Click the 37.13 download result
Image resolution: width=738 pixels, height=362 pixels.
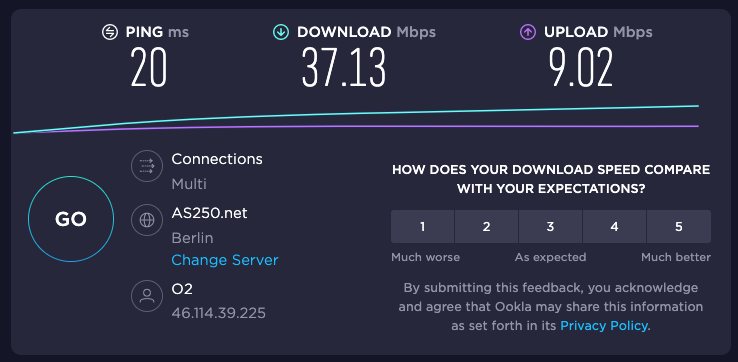coord(344,68)
